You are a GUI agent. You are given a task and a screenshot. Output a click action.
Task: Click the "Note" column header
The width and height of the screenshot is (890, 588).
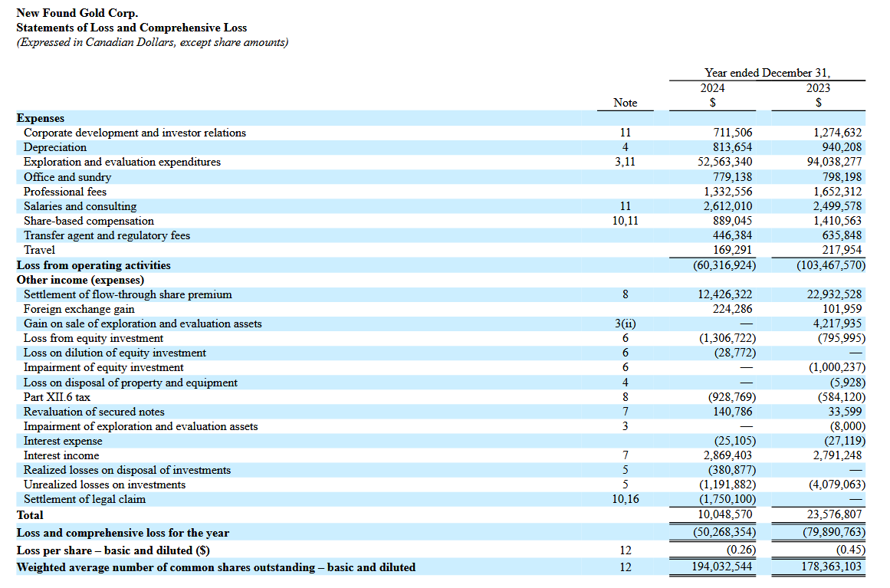click(x=625, y=103)
